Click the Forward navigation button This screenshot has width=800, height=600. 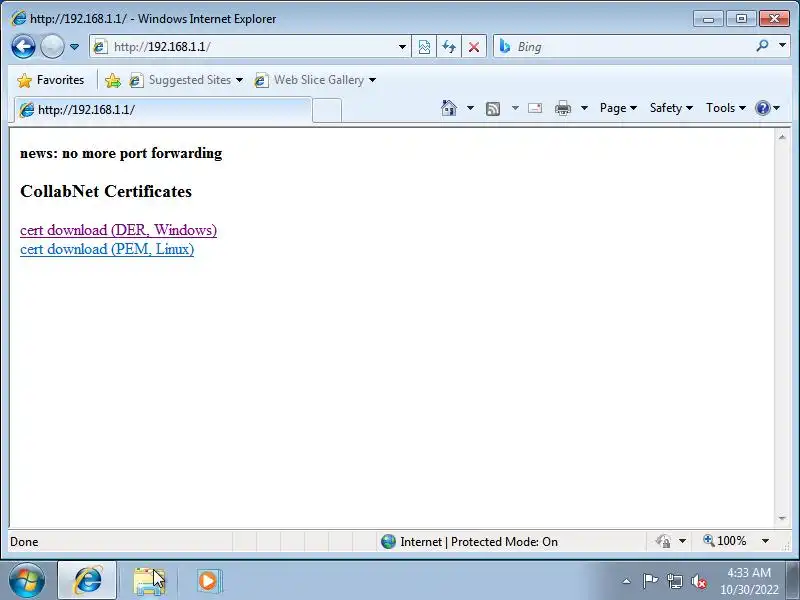[x=52, y=47]
